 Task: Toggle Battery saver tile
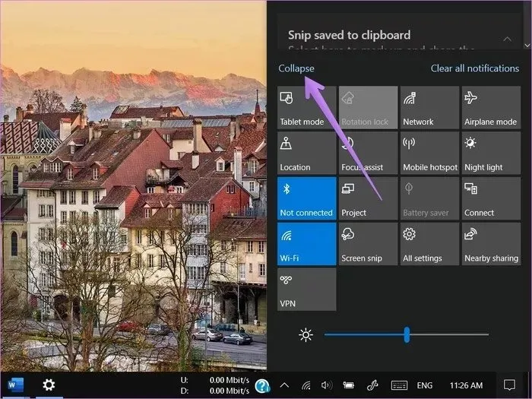point(429,198)
